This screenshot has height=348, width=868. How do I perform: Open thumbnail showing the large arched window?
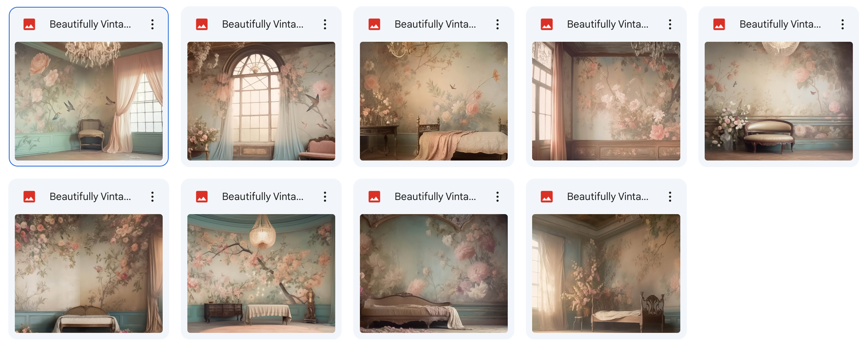click(261, 101)
